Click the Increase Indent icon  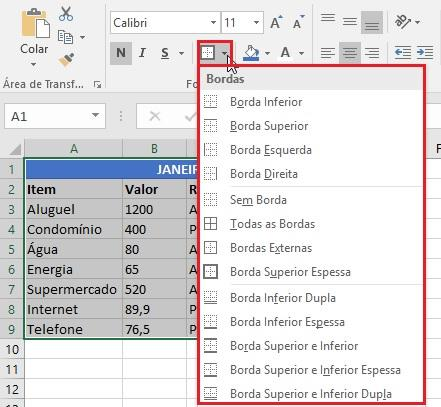(425, 53)
